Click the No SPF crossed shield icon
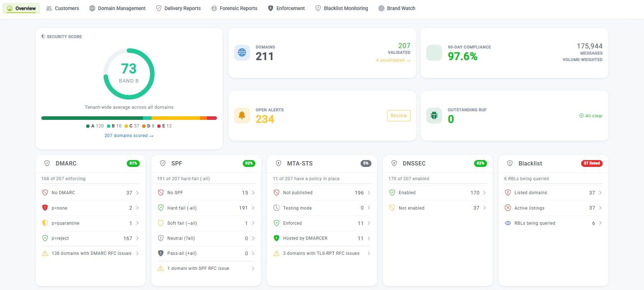The height and width of the screenshot is (290, 644). click(x=161, y=193)
